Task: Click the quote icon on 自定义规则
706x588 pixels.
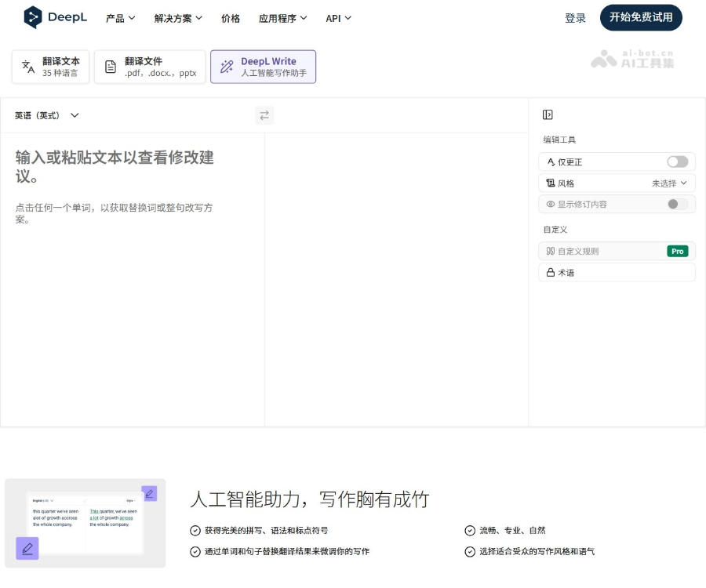Action: click(551, 251)
